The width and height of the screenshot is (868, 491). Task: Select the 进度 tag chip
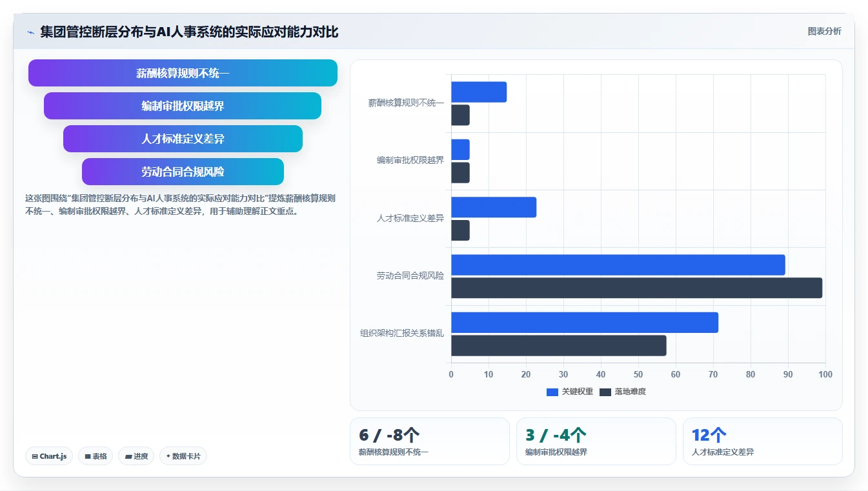coord(136,456)
